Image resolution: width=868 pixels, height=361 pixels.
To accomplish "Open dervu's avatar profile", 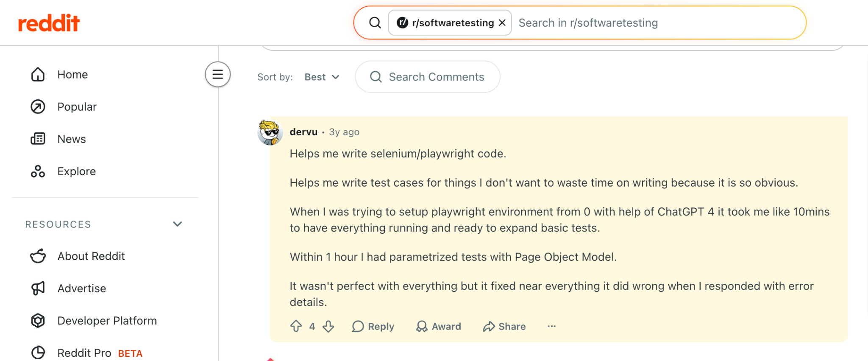I will tap(270, 132).
